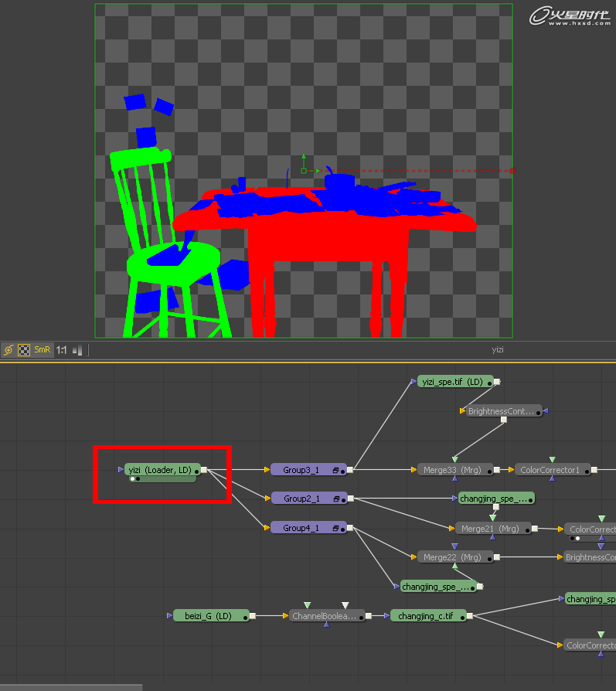Screen dimensions: 616x691
Task: Toggle the view indicator dot on changjing_c.tif
Action: (x=463, y=618)
